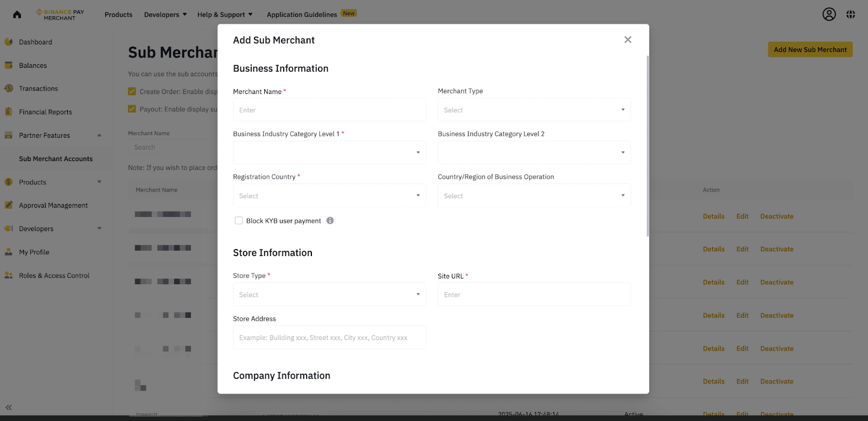Click the home icon in top bar
This screenshot has width=868, height=421.
17,15
